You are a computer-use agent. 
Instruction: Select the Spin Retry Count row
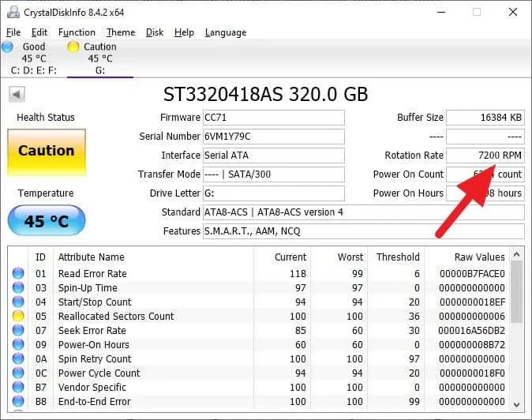coord(259,359)
